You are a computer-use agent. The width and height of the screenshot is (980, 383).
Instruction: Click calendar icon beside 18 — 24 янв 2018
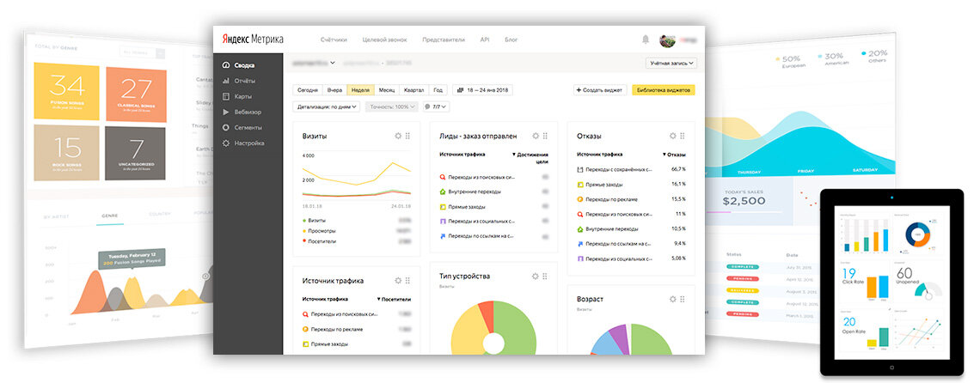[462, 90]
